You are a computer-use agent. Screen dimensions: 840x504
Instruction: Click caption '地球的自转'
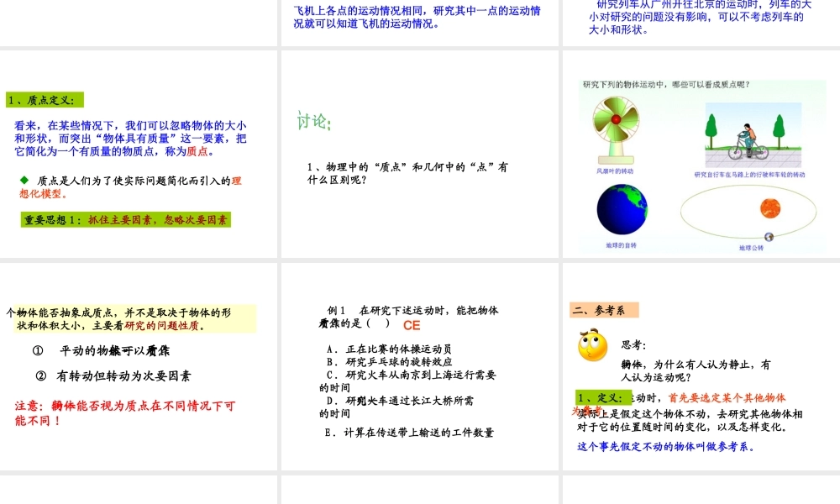click(621, 245)
